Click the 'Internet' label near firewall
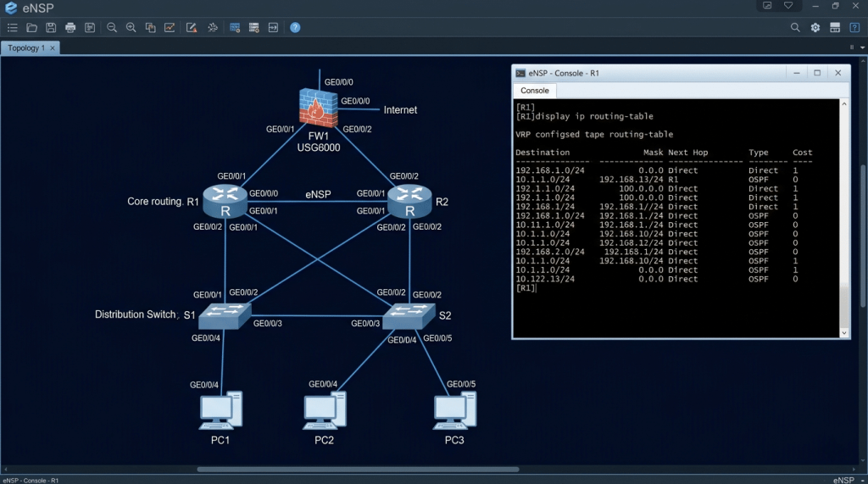The image size is (868, 484). pos(400,110)
